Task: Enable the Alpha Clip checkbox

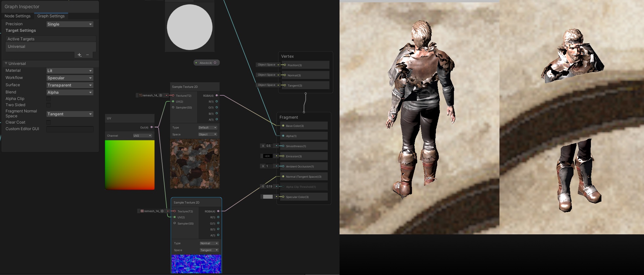Action: pyautogui.click(x=49, y=99)
